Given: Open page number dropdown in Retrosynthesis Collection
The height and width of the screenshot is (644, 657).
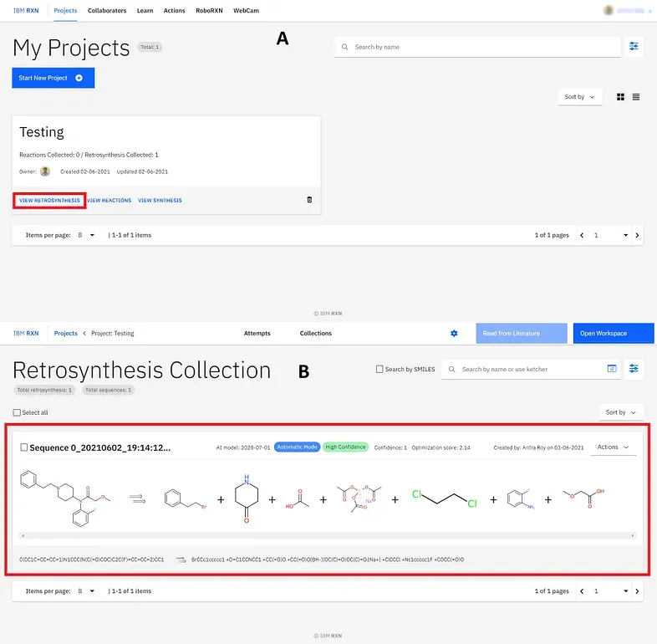Looking at the screenshot, I should point(609,591).
